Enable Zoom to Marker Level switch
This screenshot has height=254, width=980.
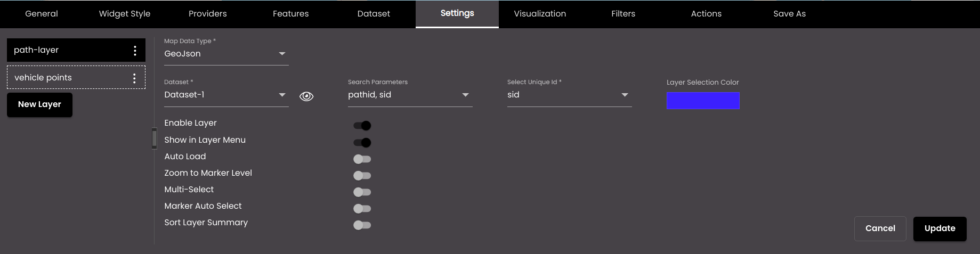pos(362,176)
